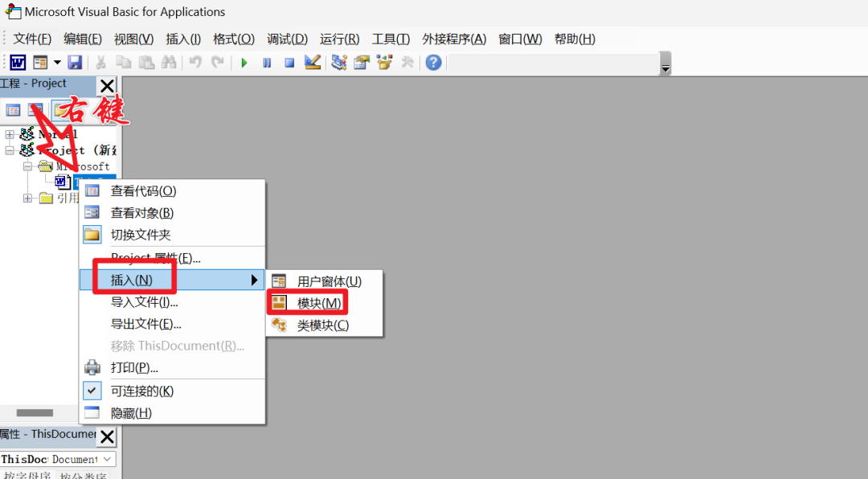Toggle 可连接的(K) checked option
The width and height of the screenshot is (868, 479).
point(172,391)
